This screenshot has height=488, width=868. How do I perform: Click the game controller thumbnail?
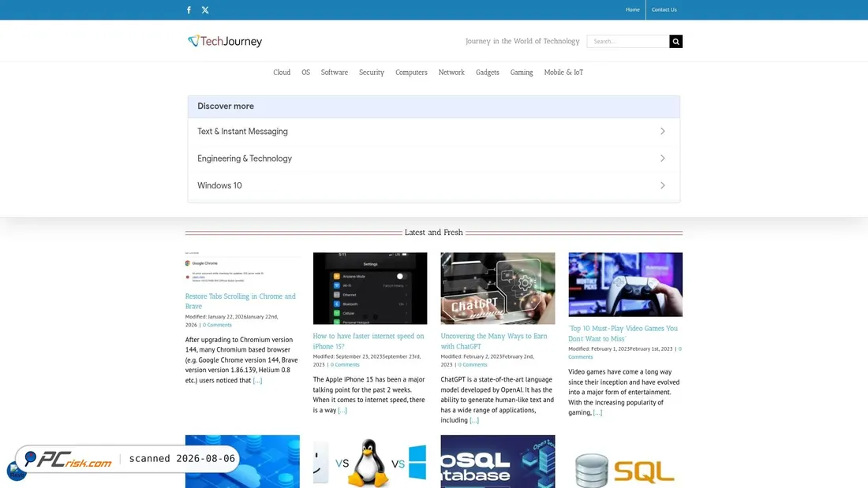click(x=625, y=285)
